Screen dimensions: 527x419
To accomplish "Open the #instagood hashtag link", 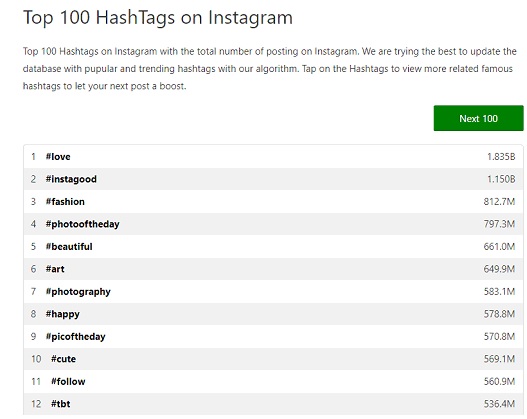I will (71, 179).
